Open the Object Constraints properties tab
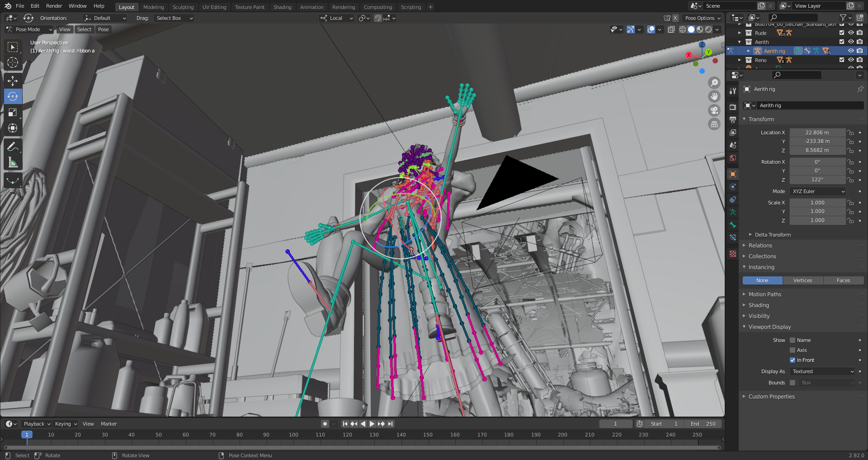The height and width of the screenshot is (460, 868). [733, 199]
